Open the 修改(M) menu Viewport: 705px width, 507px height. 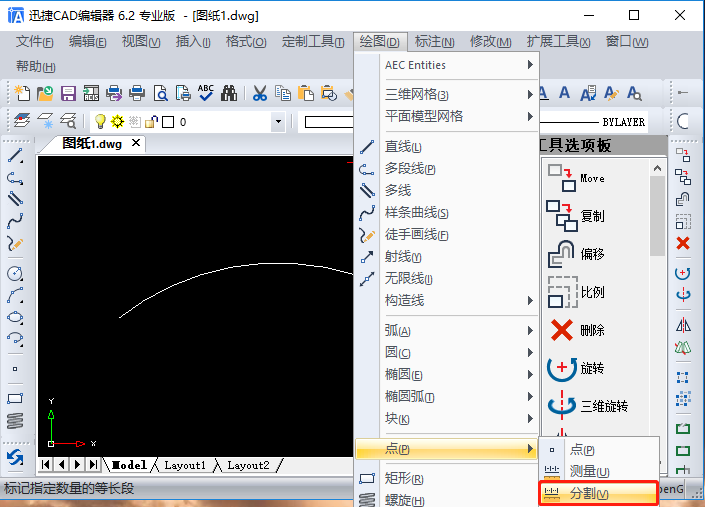point(491,42)
